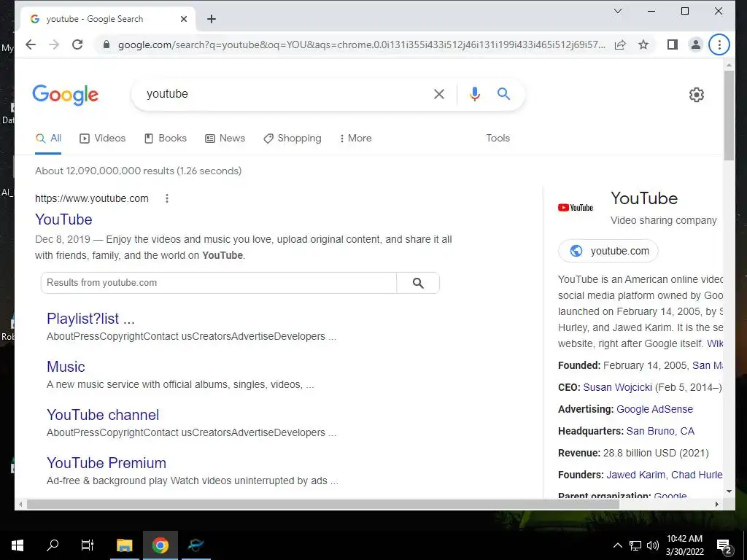Open the YouTube channel sitelink
The height and width of the screenshot is (560, 747).
tap(103, 415)
